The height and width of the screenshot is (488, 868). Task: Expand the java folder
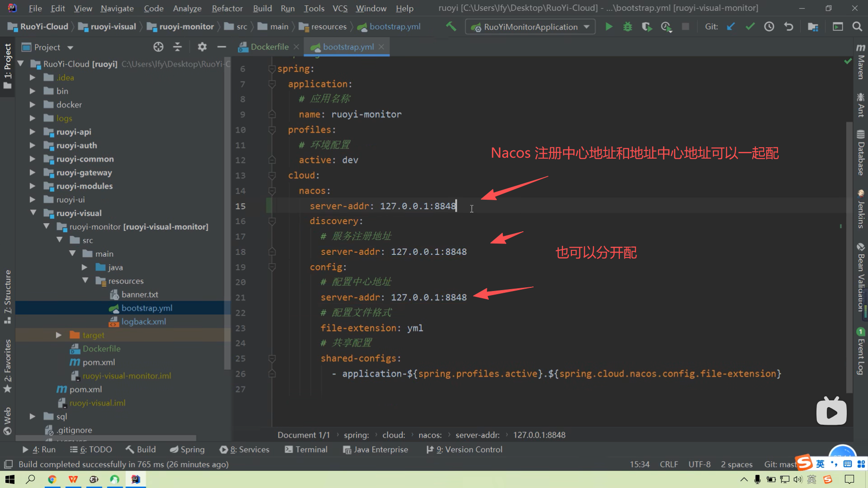(x=85, y=267)
